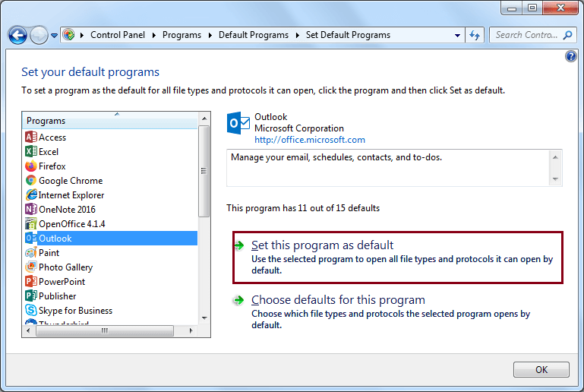Viewport: 584px width, 392px height.
Task: Click the Skype for Business icon
Action: [31, 310]
